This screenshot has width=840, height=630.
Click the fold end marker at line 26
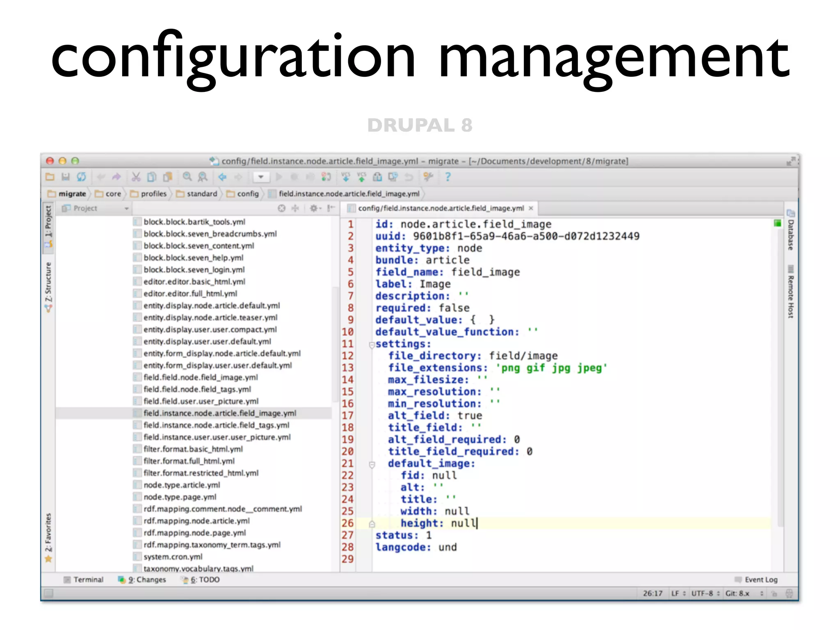click(372, 524)
